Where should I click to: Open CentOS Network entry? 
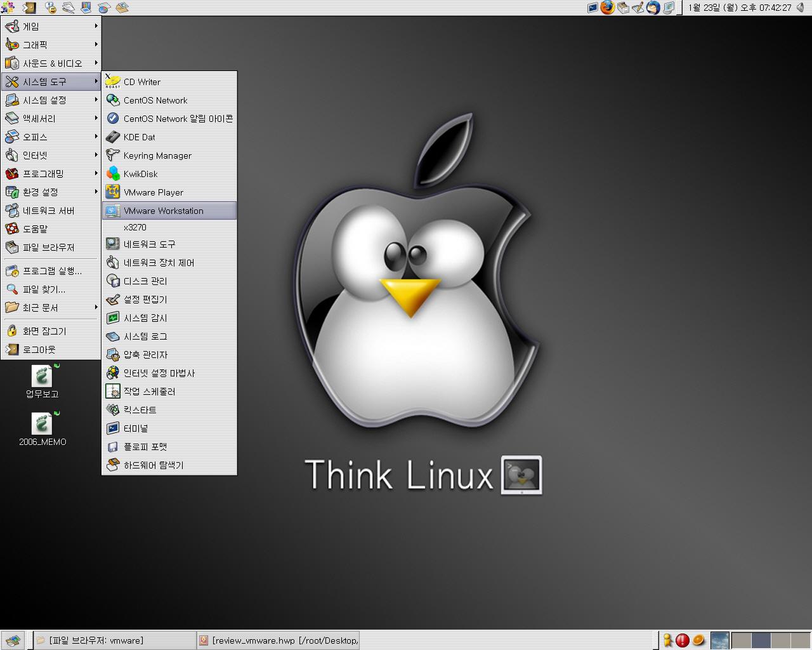pos(169,100)
